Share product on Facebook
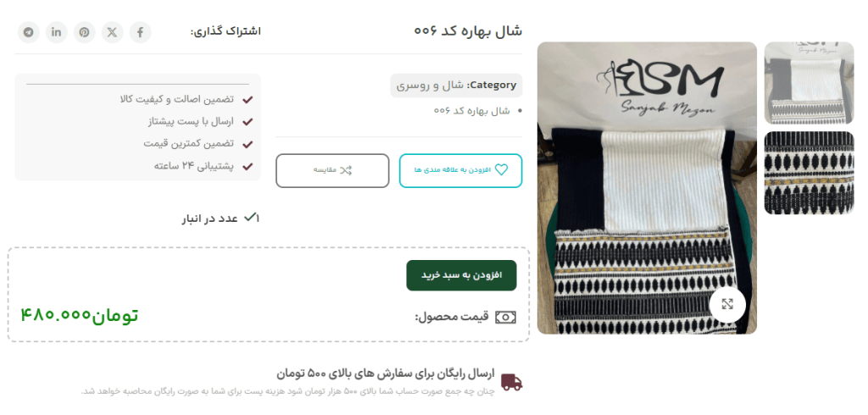The height and width of the screenshot is (415, 868). click(x=140, y=32)
